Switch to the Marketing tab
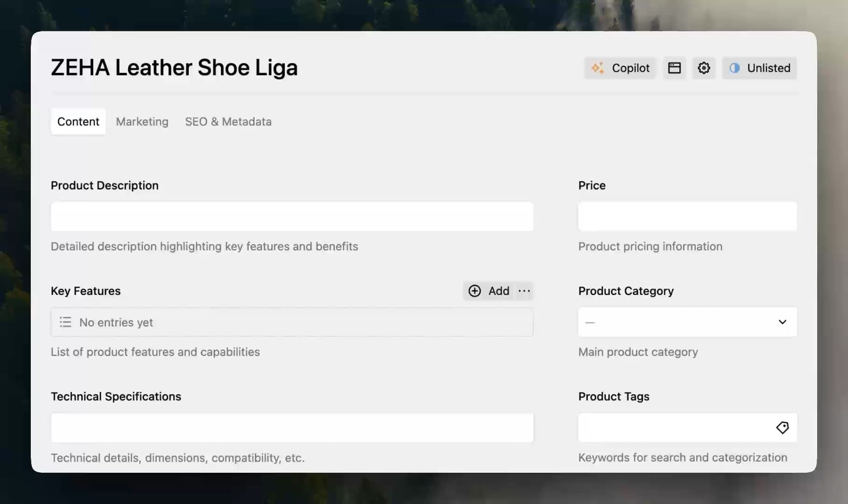This screenshot has height=504, width=848. tap(142, 122)
